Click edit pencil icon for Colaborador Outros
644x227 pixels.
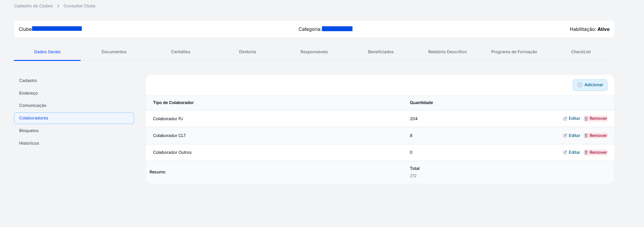click(565, 152)
